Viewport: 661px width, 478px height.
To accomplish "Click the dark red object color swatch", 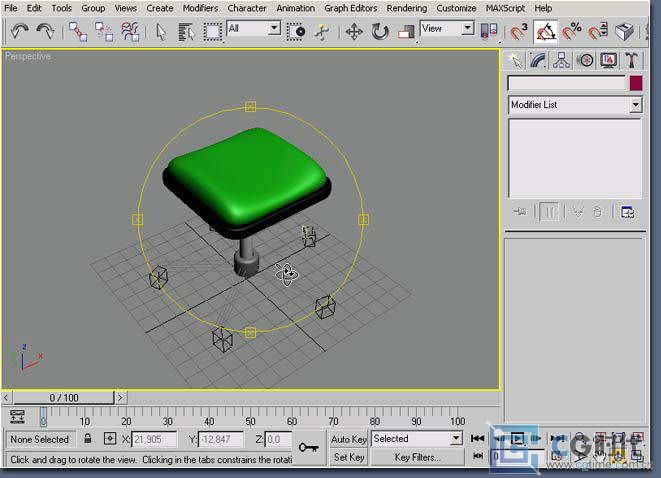I will [635, 84].
